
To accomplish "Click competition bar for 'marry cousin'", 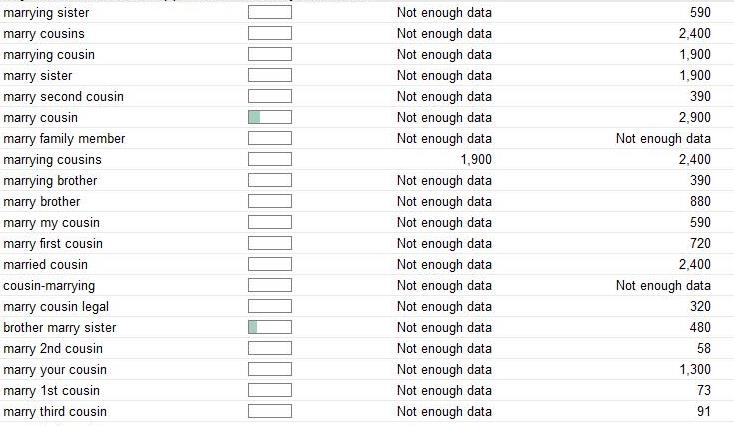I will tap(270, 117).
